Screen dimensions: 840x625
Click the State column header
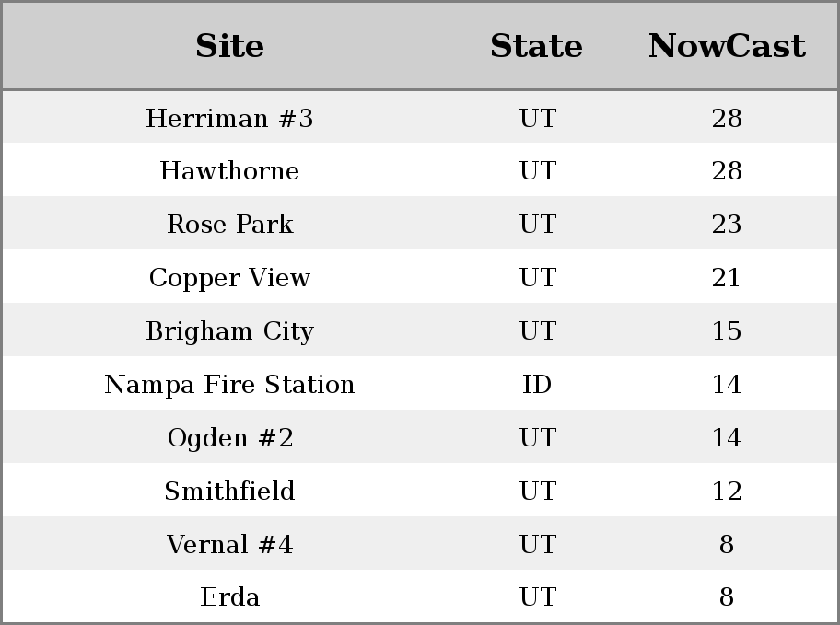click(536, 46)
